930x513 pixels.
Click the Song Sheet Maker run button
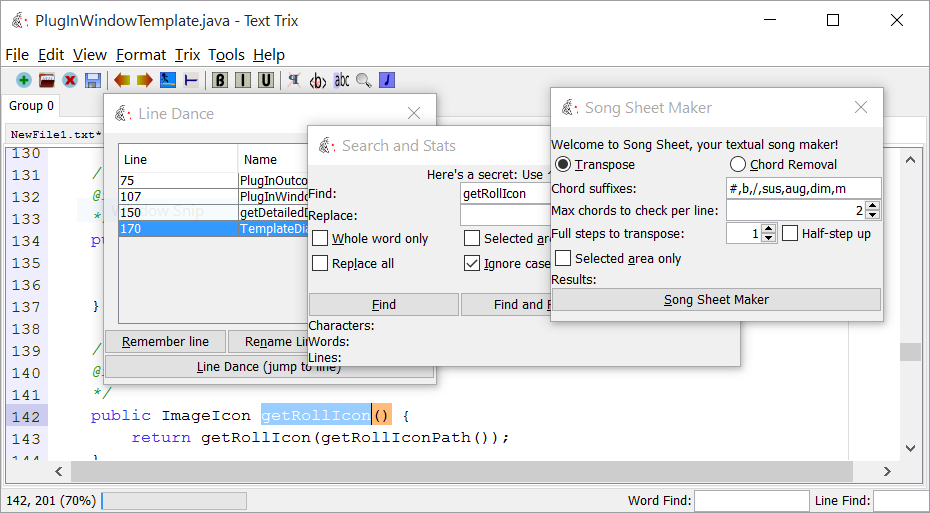[716, 299]
